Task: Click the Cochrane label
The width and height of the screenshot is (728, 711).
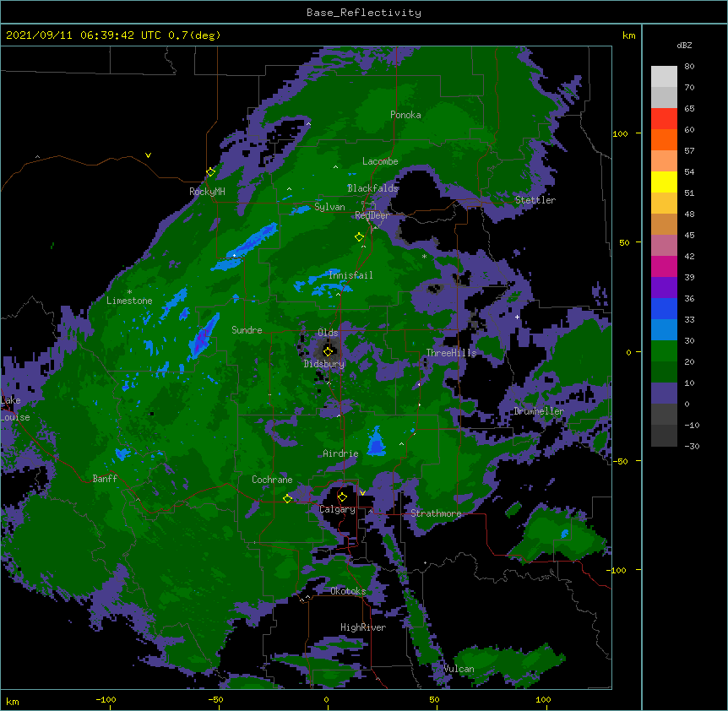Action: pyautogui.click(x=272, y=480)
